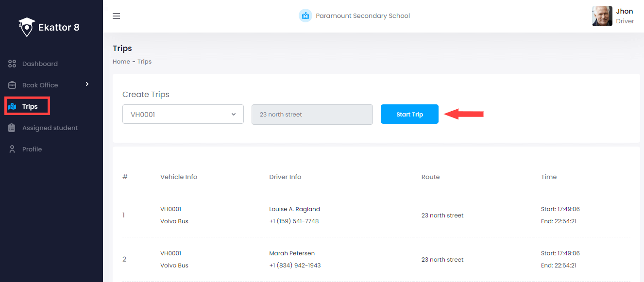Follow the Home breadcrumb link

pos(121,62)
